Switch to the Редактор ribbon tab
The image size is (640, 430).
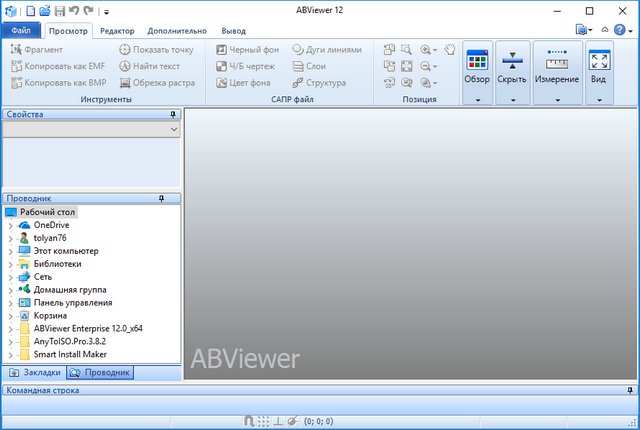(x=116, y=31)
